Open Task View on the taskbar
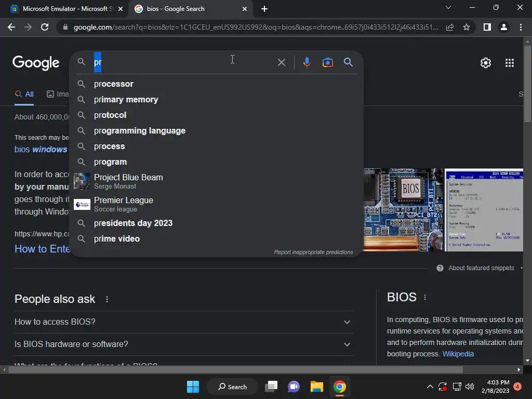The image size is (532, 399). (x=271, y=387)
